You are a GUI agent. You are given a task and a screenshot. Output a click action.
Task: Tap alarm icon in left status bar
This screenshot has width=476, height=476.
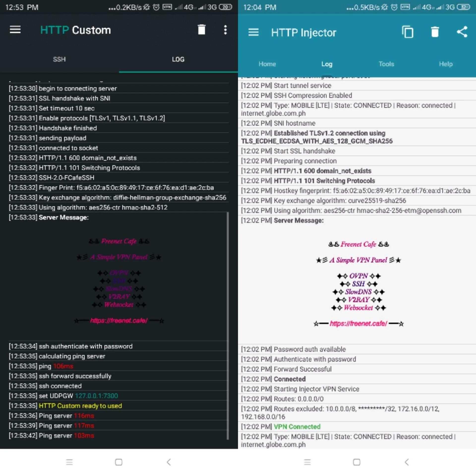click(x=156, y=7)
